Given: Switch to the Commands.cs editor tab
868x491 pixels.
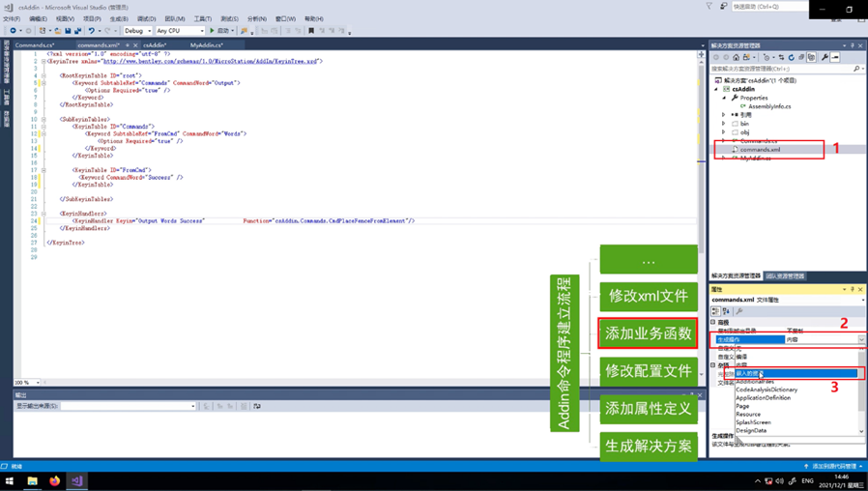Looking at the screenshot, I should tap(35, 45).
